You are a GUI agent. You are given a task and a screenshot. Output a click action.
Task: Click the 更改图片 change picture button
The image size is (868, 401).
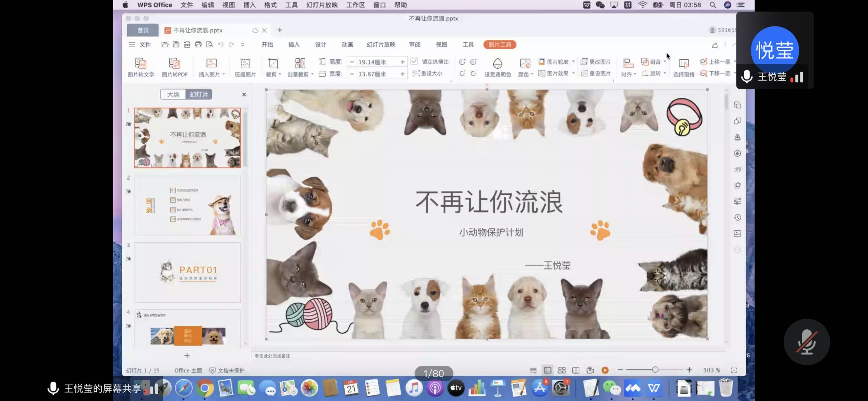[596, 62]
